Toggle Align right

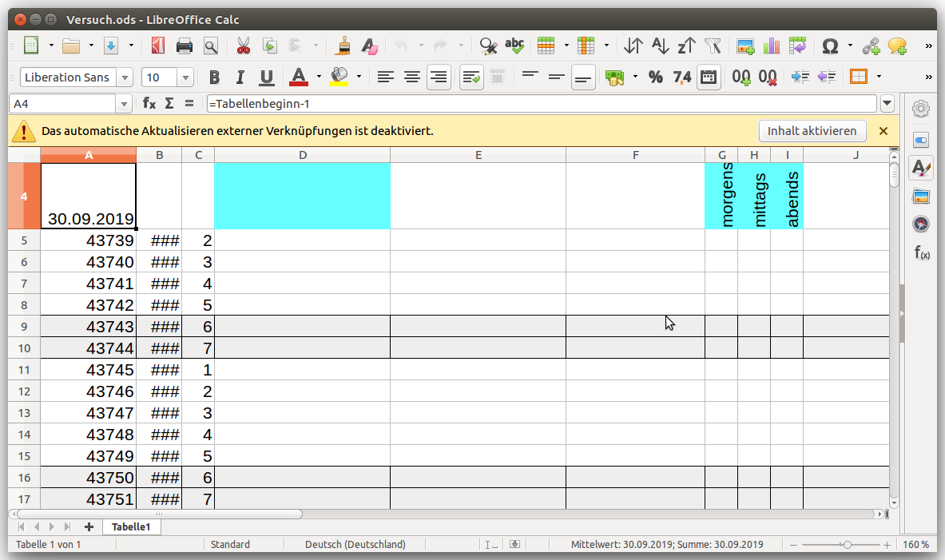click(439, 77)
